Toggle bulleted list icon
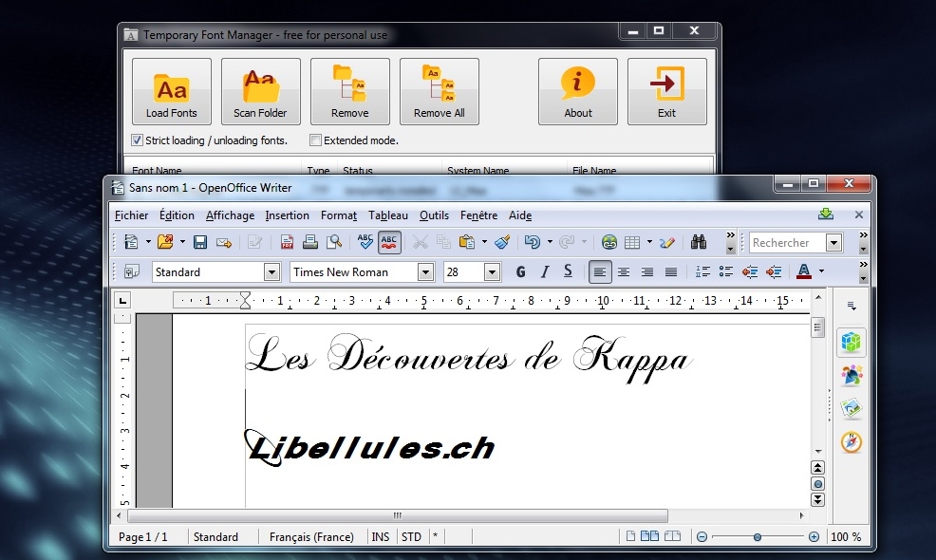The height and width of the screenshot is (560, 936). 726,272
